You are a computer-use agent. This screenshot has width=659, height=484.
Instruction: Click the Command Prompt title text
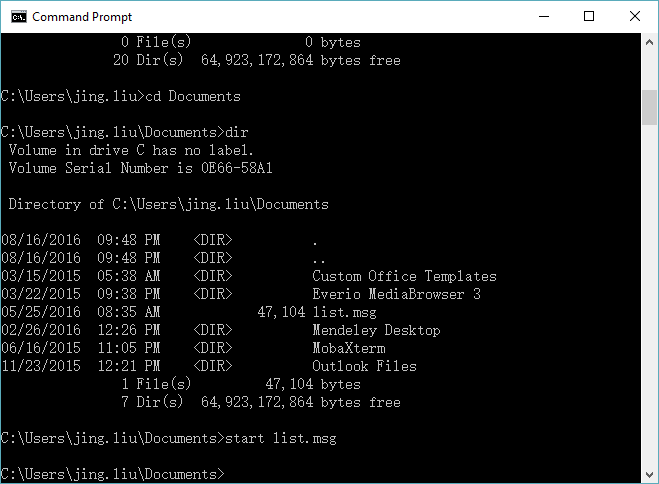(x=82, y=17)
